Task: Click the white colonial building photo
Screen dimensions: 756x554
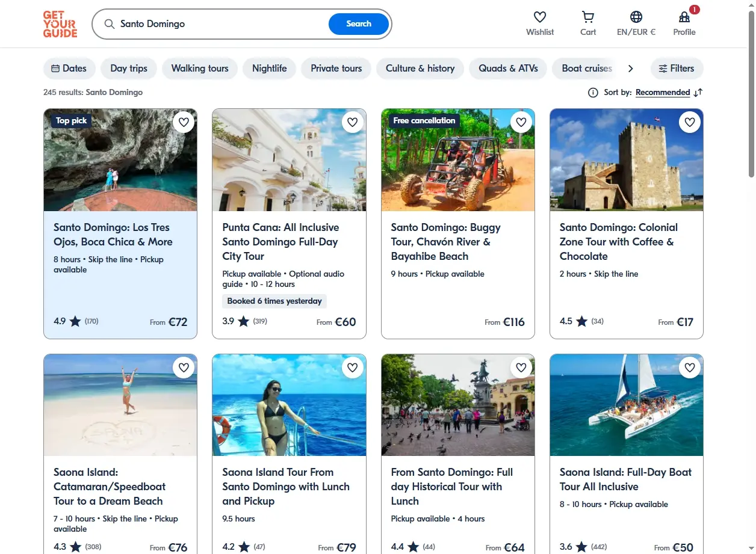Action: point(289,160)
